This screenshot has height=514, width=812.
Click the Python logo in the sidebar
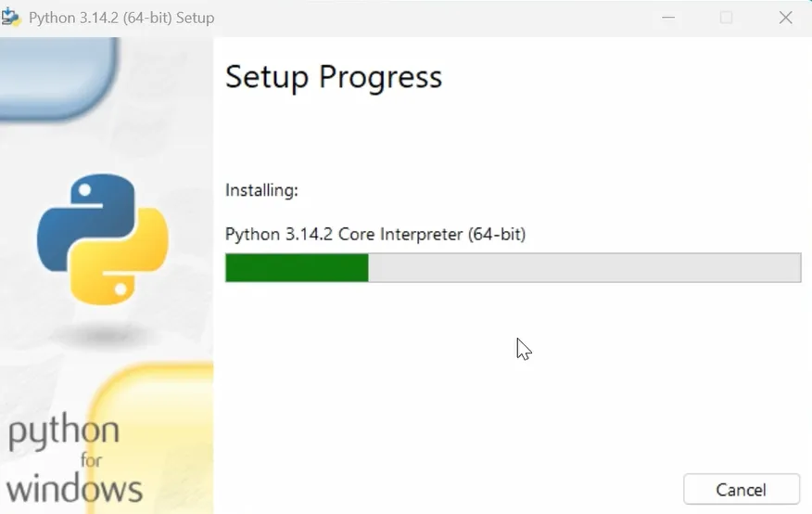click(102, 241)
